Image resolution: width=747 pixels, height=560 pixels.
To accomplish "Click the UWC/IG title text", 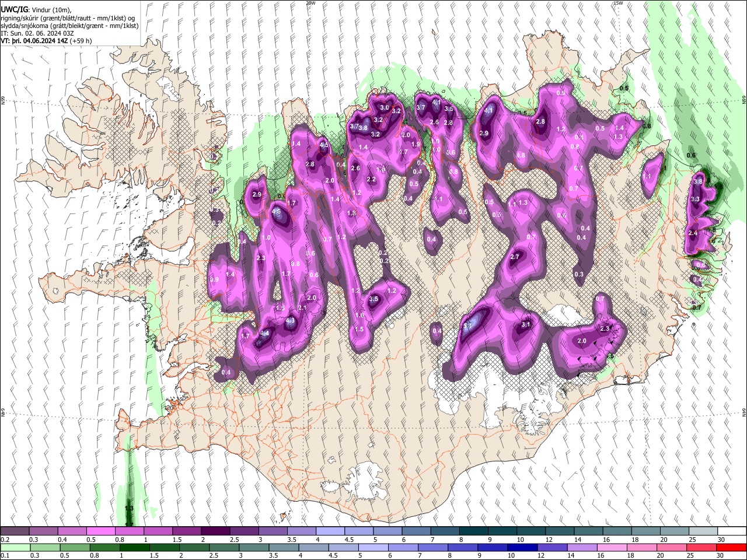I will point(14,10).
